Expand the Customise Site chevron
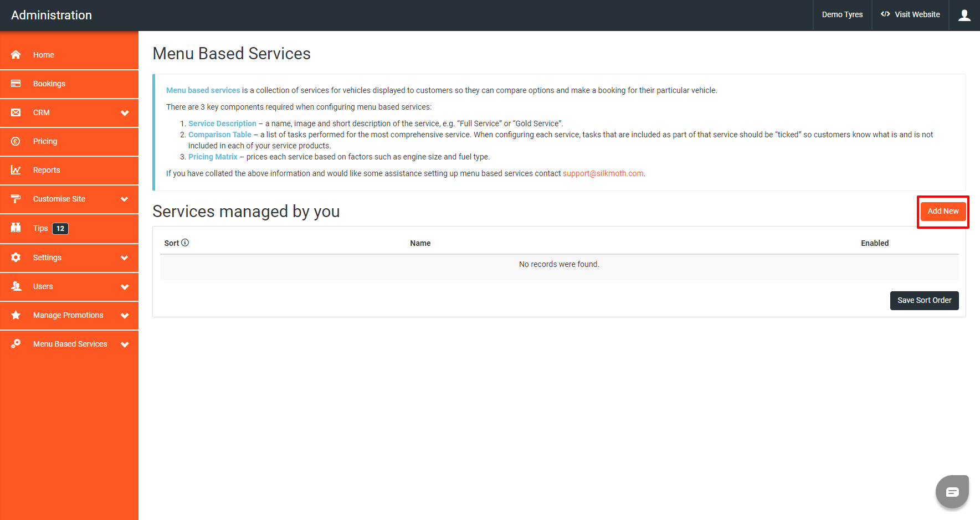This screenshot has width=980, height=520. pos(125,199)
